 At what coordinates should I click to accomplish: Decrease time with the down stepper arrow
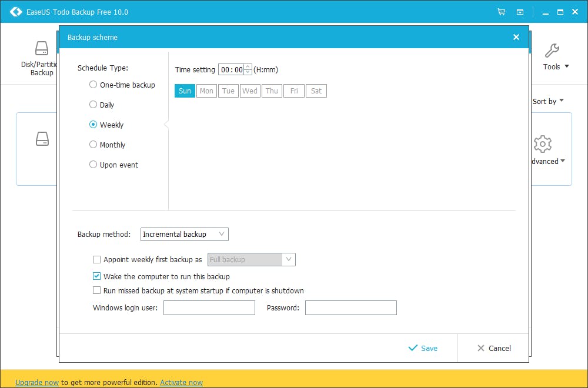pos(248,72)
